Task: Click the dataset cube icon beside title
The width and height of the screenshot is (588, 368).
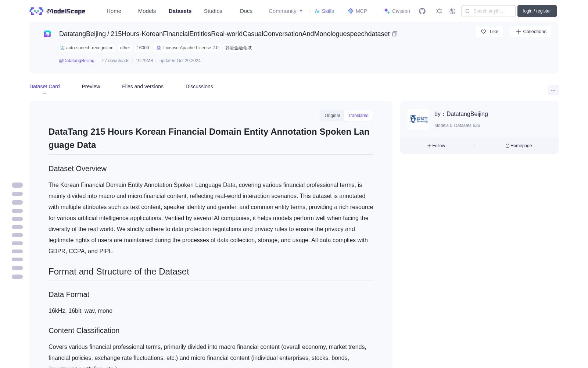Action: click(47, 34)
